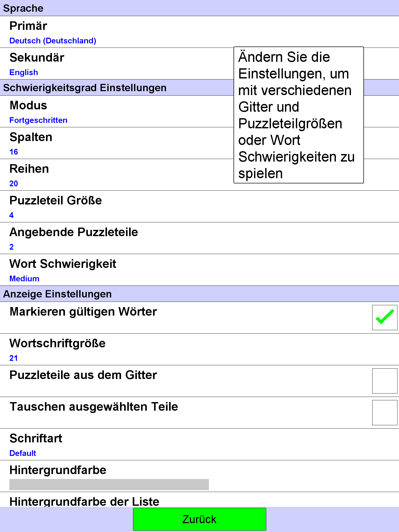Screen dimensions: 399x532
Task: Tap the Puzzleteil Größe setting
Action: [x=199, y=207]
